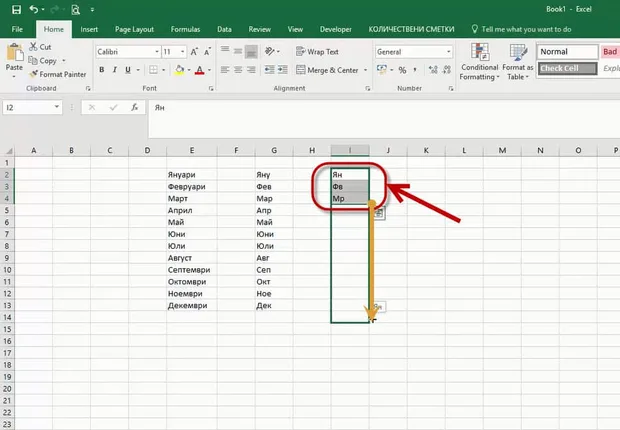The width and height of the screenshot is (620, 430).
Task: Select Middle Align icon
Action: pos(238,51)
